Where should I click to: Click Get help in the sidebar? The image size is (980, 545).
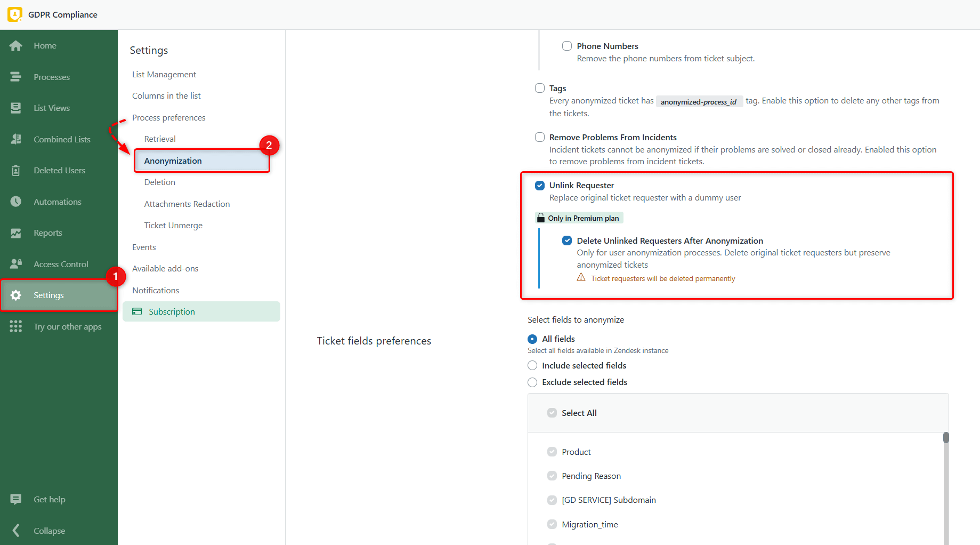[49, 499]
